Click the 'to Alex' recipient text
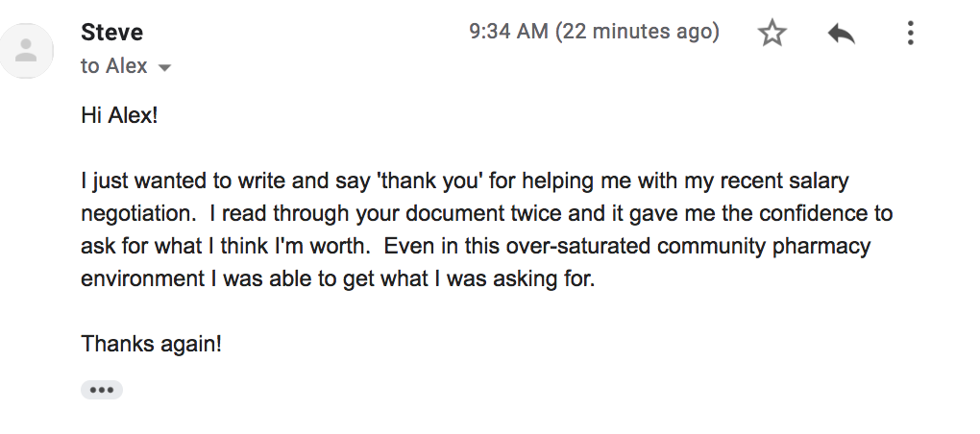Image resolution: width=980 pixels, height=434 pixels. coord(114,67)
